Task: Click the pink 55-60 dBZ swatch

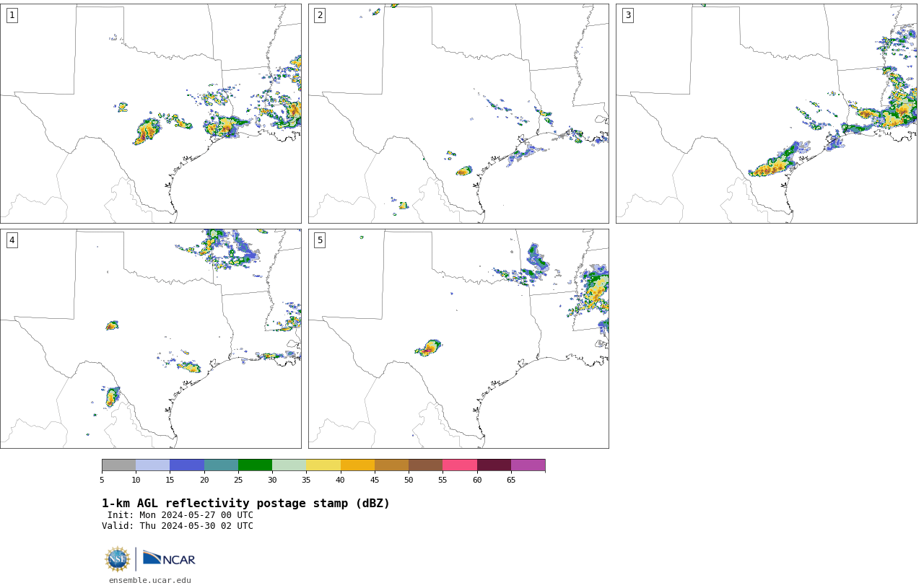Action: point(460,465)
